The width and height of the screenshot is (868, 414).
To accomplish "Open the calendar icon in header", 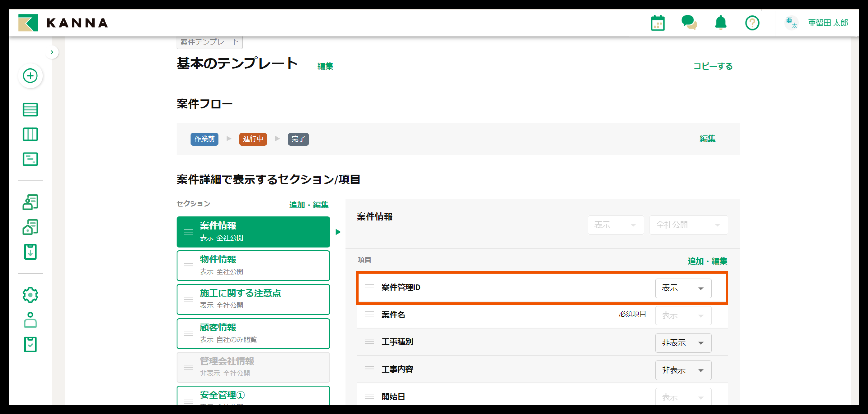I will point(657,23).
